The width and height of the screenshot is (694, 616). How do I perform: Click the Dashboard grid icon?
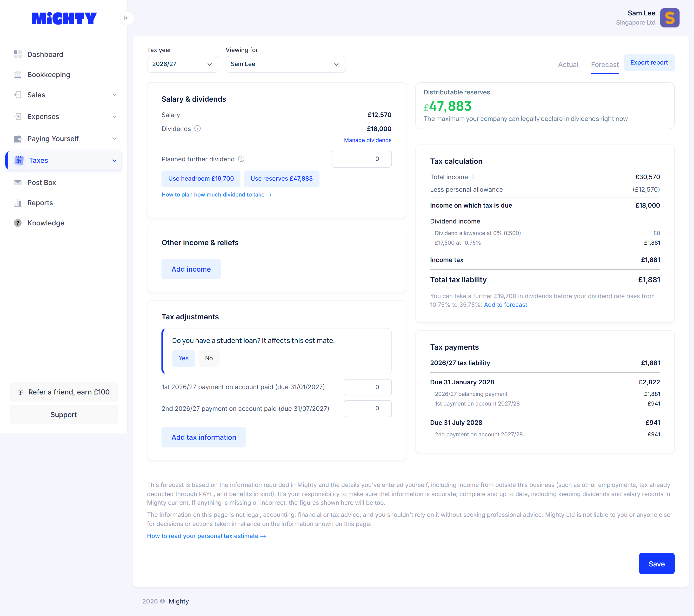coord(18,54)
